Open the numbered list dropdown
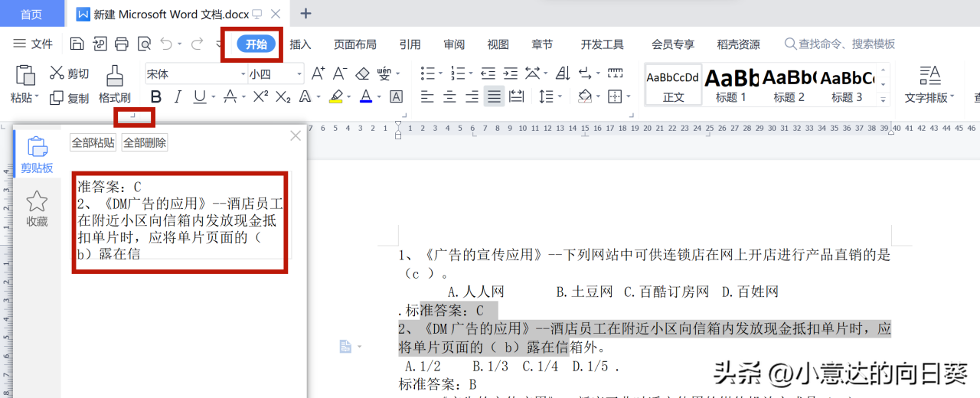 pos(470,74)
